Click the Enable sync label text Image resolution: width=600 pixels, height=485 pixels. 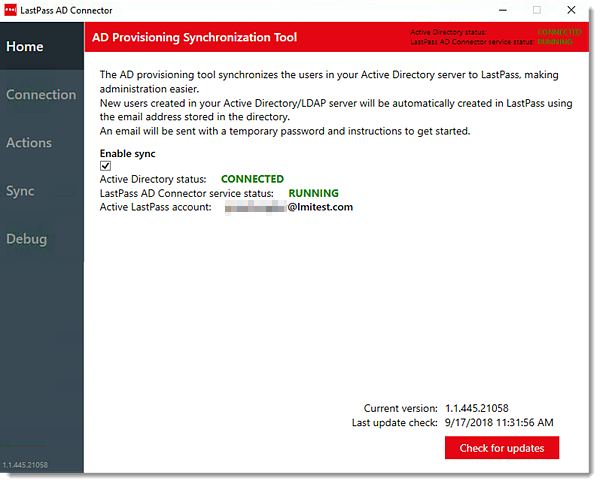127,154
